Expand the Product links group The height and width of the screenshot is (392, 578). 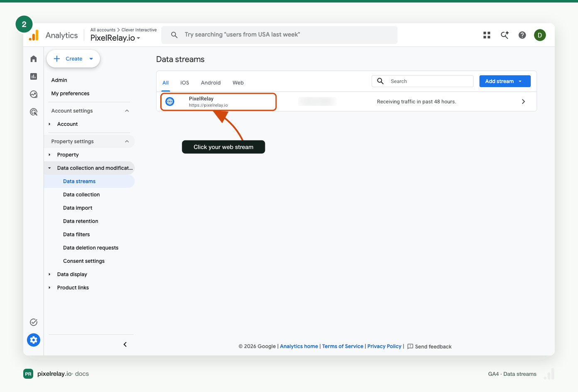49,288
